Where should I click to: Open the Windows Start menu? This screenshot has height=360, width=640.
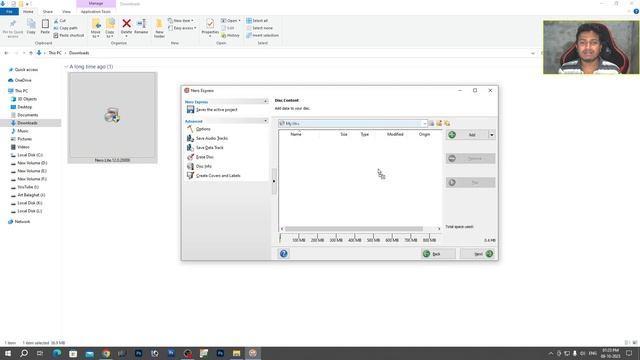[x=8, y=353]
